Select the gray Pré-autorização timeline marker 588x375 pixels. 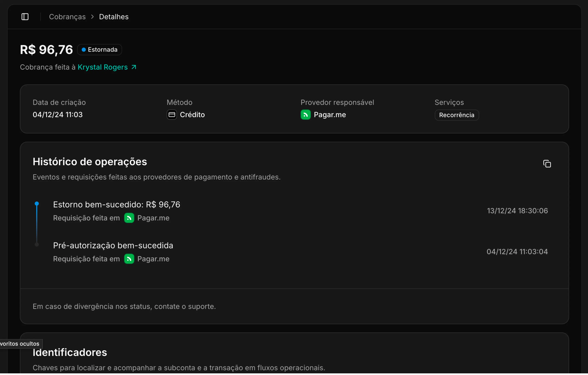pos(37,245)
